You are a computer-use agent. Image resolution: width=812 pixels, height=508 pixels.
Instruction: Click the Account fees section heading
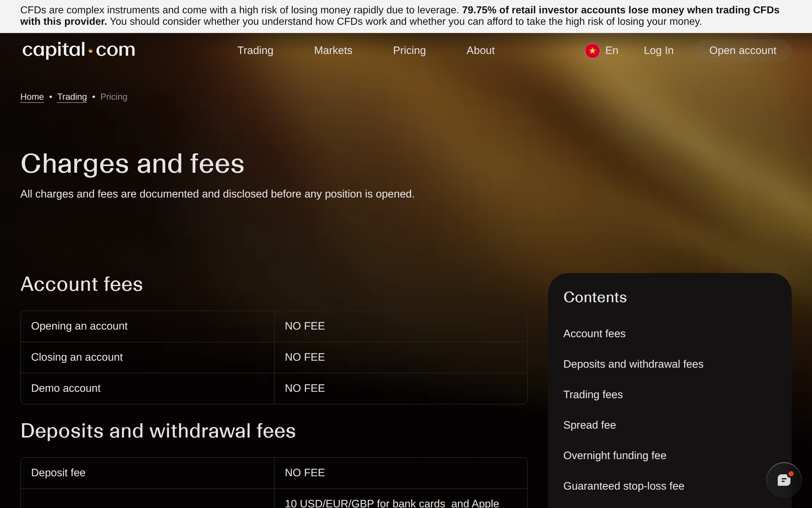pyautogui.click(x=82, y=284)
